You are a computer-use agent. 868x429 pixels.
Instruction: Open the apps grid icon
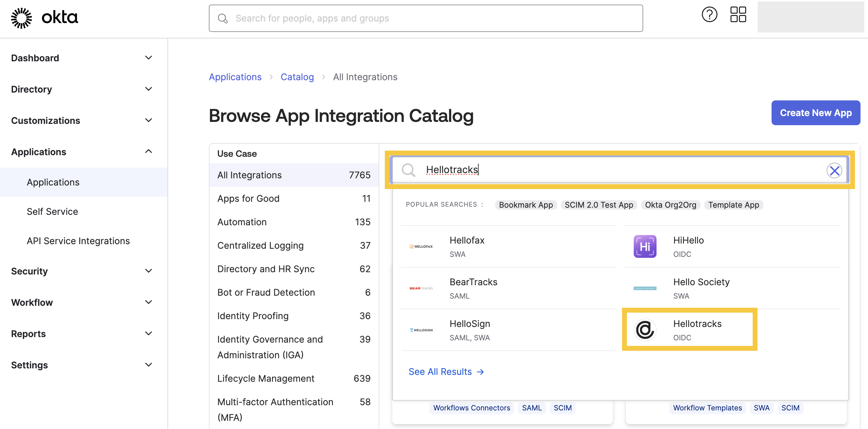pyautogui.click(x=738, y=14)
